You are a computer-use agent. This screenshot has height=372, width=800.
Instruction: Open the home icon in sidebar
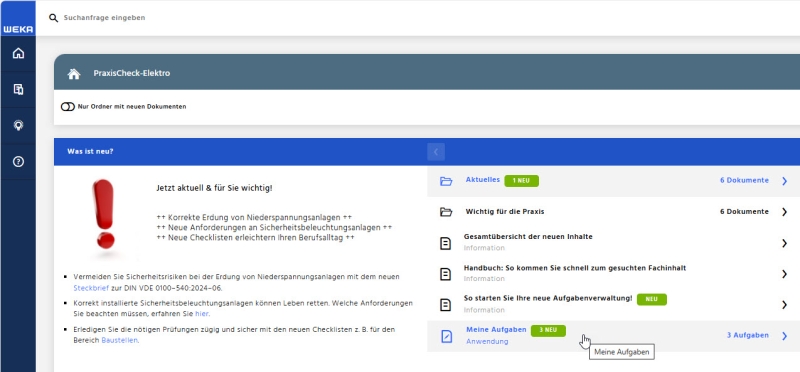tap(18, 53)
